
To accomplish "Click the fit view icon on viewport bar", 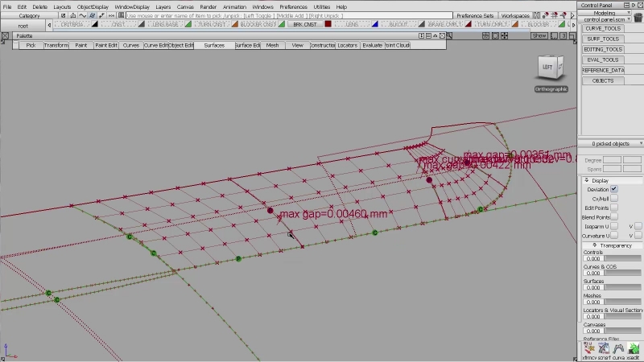I will pos(495,35).
